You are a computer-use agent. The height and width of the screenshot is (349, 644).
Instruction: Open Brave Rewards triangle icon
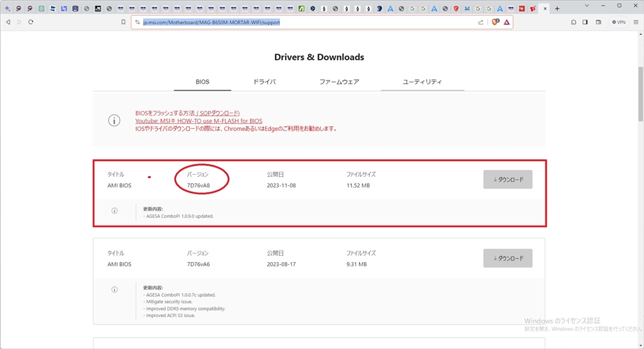tap(507, 22)
